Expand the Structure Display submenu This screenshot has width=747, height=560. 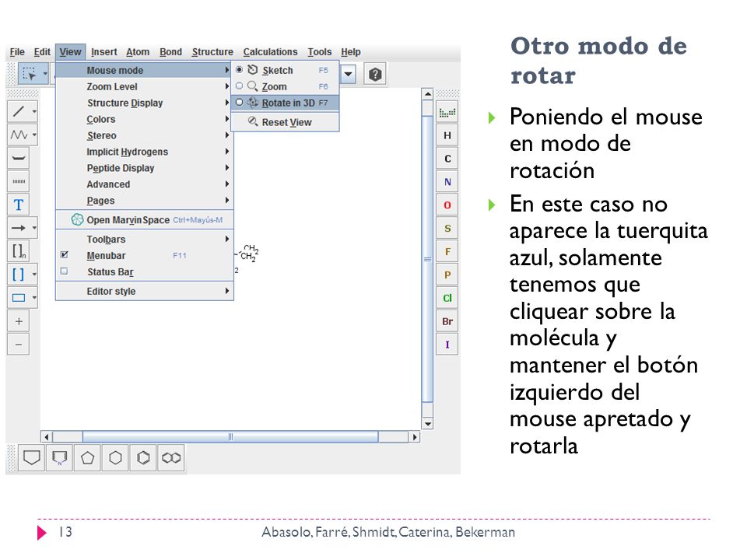[x=145, y=103]
